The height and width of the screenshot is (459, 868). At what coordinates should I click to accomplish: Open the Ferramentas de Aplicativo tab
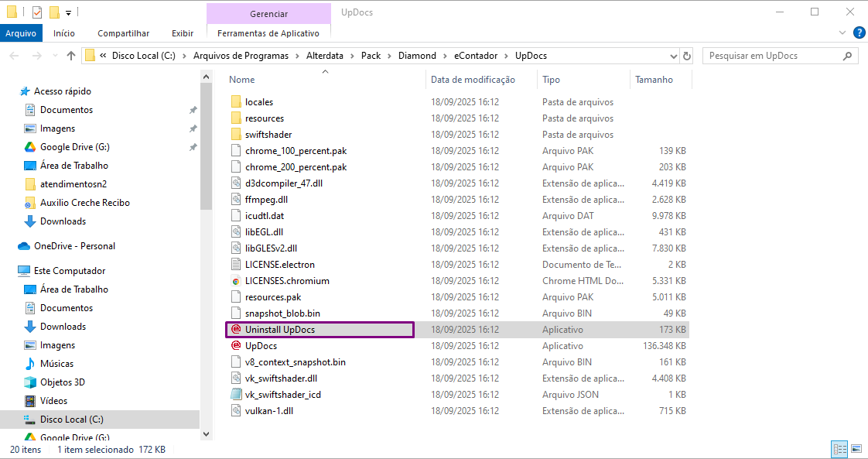click(268, 33)
